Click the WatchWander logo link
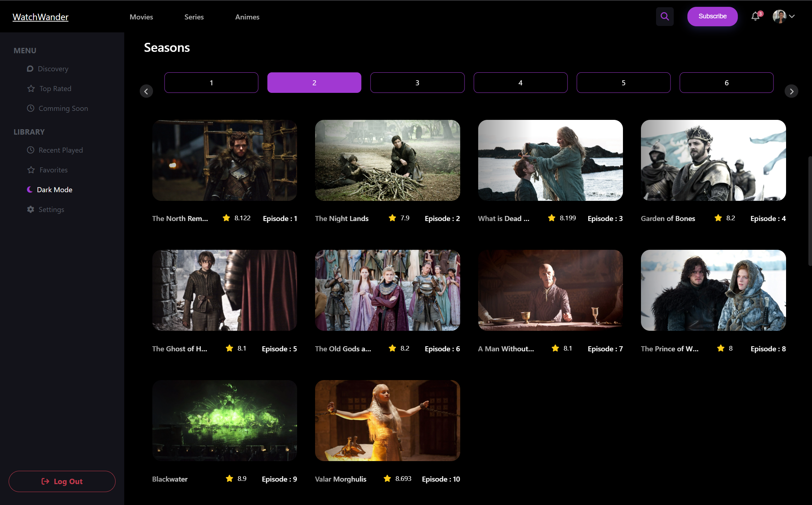Image resolution: width=812 pixels, height=505 pixels. coord(40,17)
